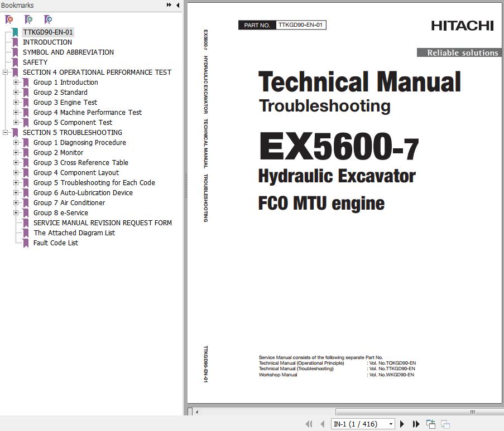This screenshot has height=431, width=504.
Task: Click the double-arrow Bookmarks panel options icon
Action: click(x=169, y=5)
